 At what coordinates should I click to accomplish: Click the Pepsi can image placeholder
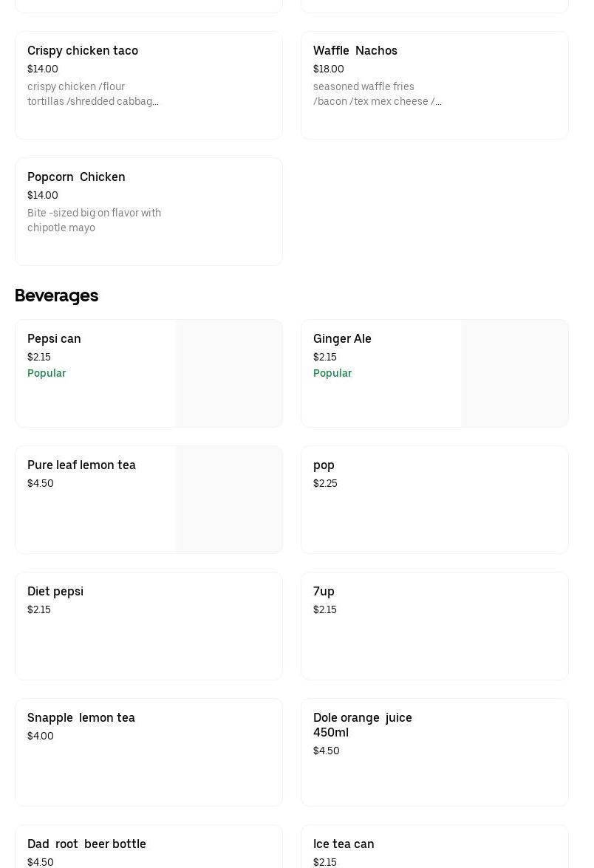click(x=229, y=374)
